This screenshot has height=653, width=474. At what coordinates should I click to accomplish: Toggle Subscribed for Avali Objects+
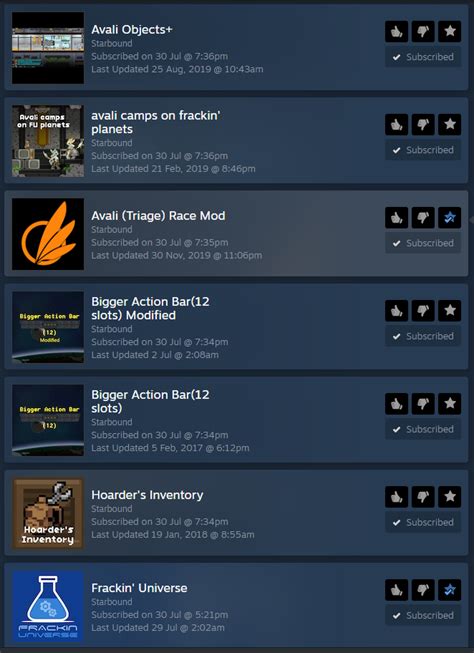(423, 57)
